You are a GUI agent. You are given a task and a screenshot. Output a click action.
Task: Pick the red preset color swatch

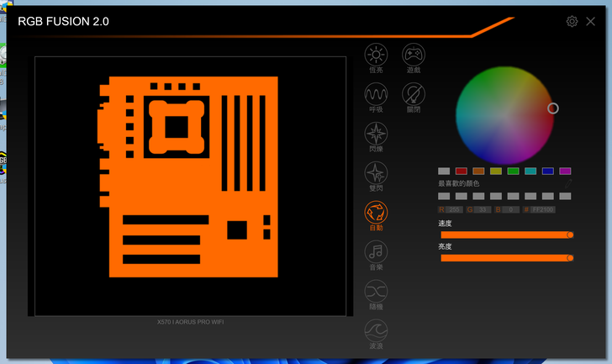[461, 171]
